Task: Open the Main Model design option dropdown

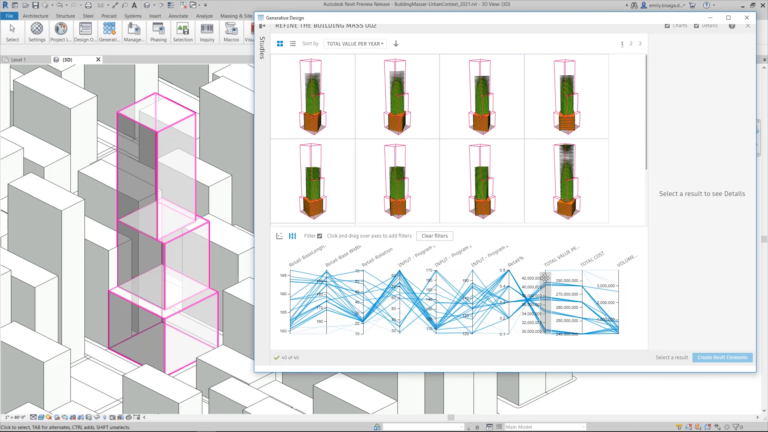Action: 545,427
